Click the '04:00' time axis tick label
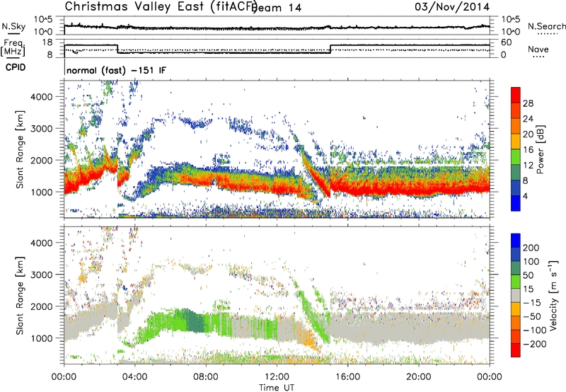This screenshot has width=566, height=392. tap(135, 377)
